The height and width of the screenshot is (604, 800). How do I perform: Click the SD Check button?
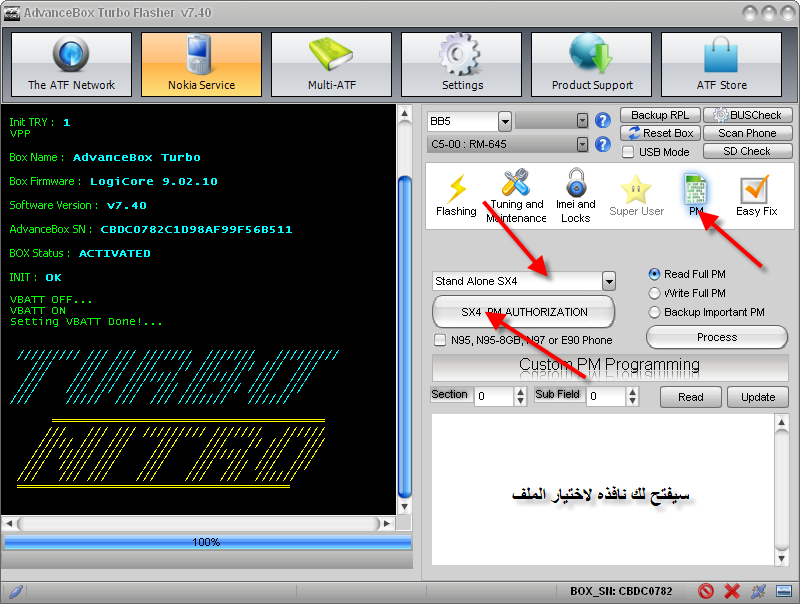(747, 151)
